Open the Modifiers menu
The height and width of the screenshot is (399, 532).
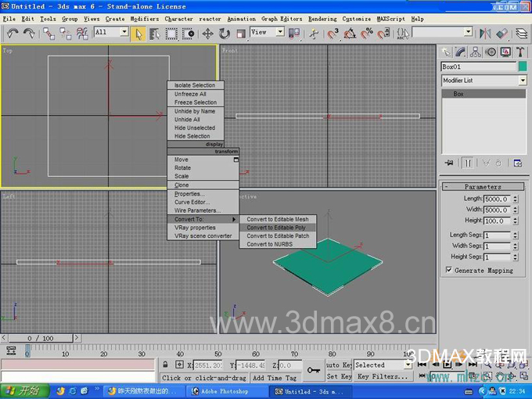point(144,19)
